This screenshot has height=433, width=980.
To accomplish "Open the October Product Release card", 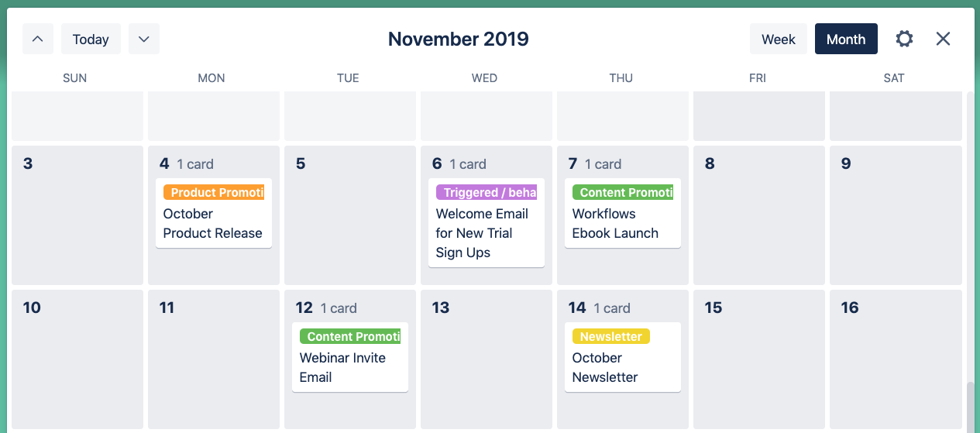I will 212,224.
